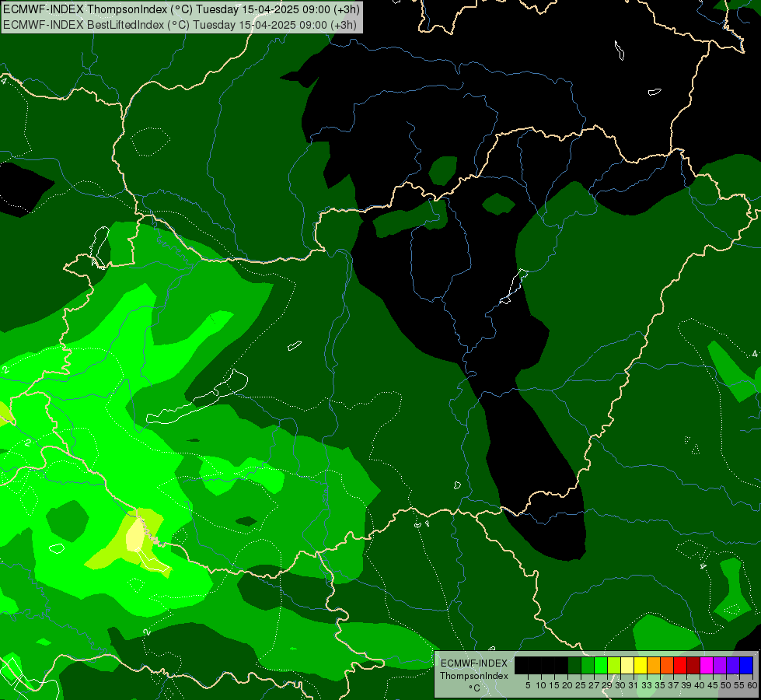Click the legend tick value 20
Viewport: 761px width, 700px height.
pos(567,685)
